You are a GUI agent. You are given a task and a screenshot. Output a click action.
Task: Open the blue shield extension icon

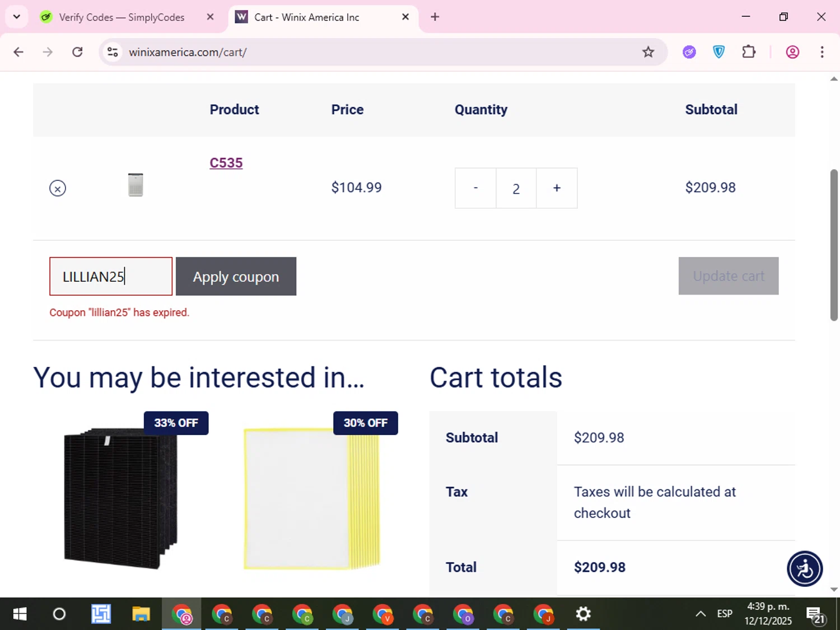coord(719,52)
